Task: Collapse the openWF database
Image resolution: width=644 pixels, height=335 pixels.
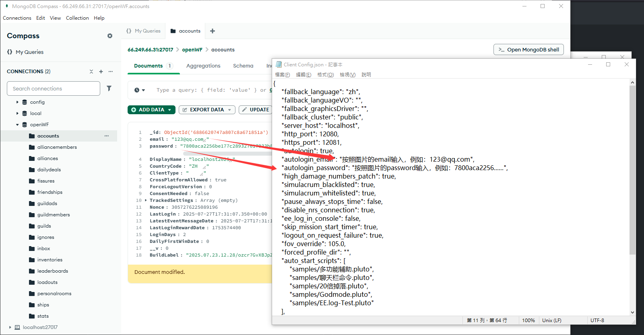Action: click(x=17, y=125)
